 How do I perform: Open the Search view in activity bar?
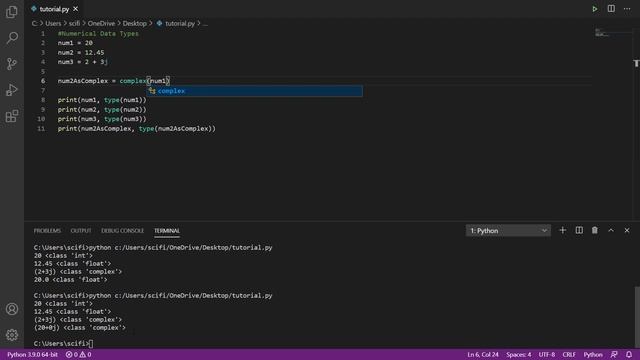[x=12, y=38]
